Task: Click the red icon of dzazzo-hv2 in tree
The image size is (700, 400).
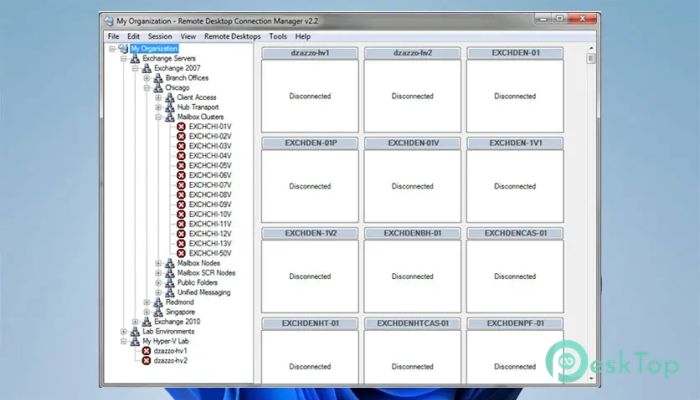Action: point(146,361)
